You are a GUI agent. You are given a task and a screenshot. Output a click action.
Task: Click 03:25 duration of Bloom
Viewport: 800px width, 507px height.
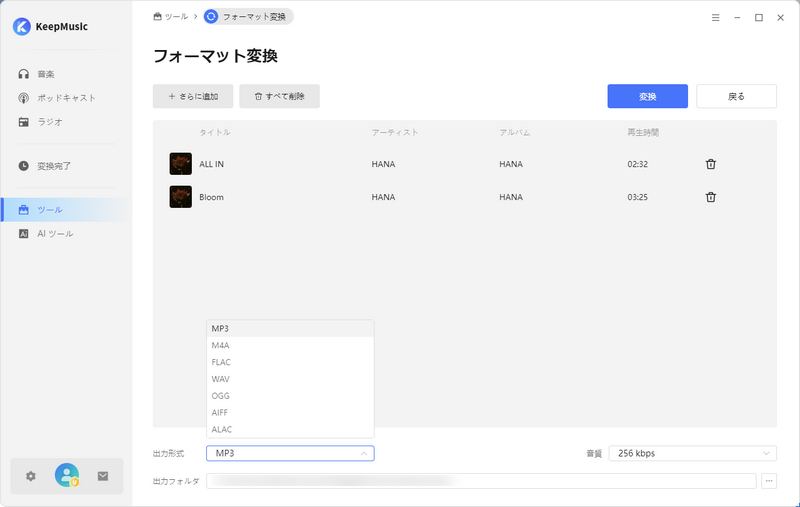637,197
